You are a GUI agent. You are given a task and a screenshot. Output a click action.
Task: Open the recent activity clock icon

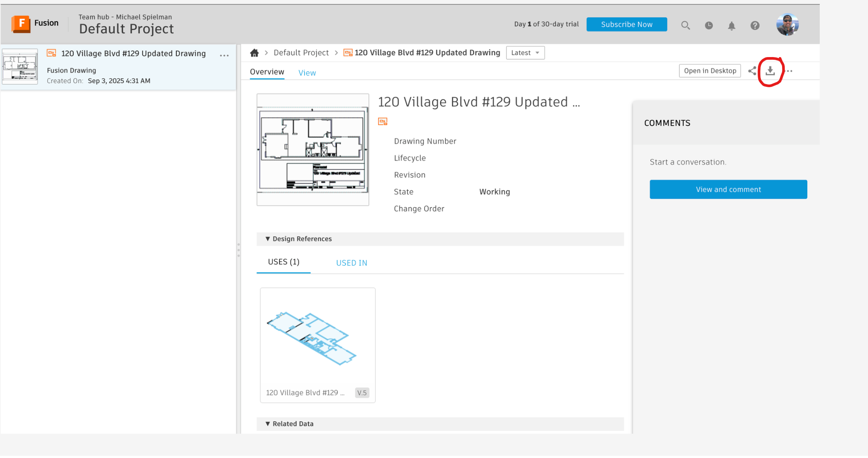point(709,26)
